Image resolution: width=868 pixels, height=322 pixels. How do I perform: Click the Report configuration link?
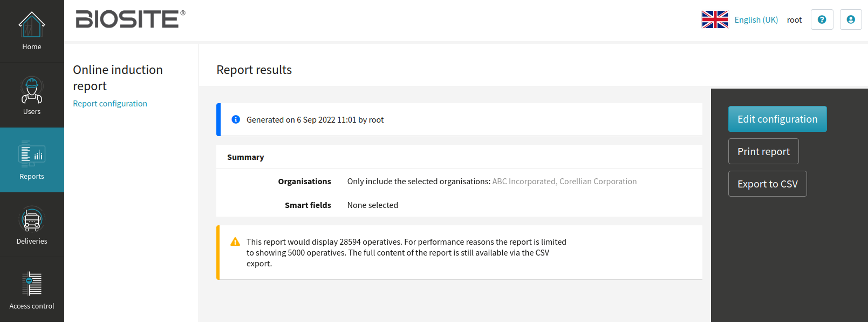tap(110, 104)
